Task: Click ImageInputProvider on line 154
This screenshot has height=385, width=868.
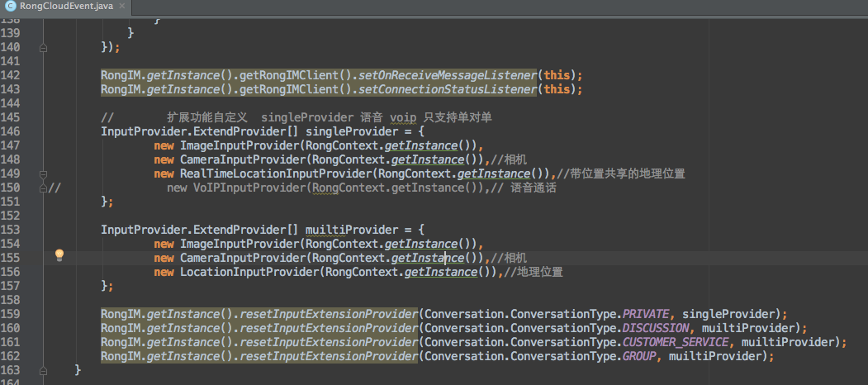Action: 240,245
